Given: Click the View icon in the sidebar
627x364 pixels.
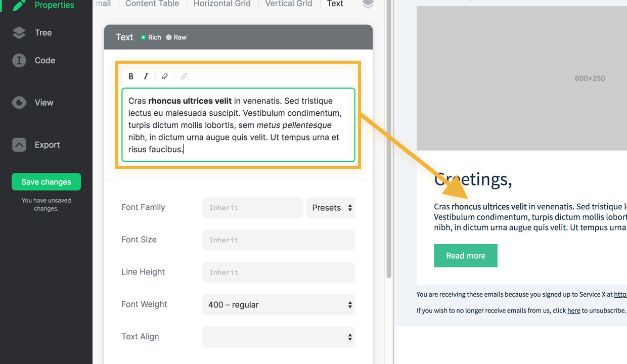Looking at the screenshot, I should pyautogui.click(x=19, y=103).
